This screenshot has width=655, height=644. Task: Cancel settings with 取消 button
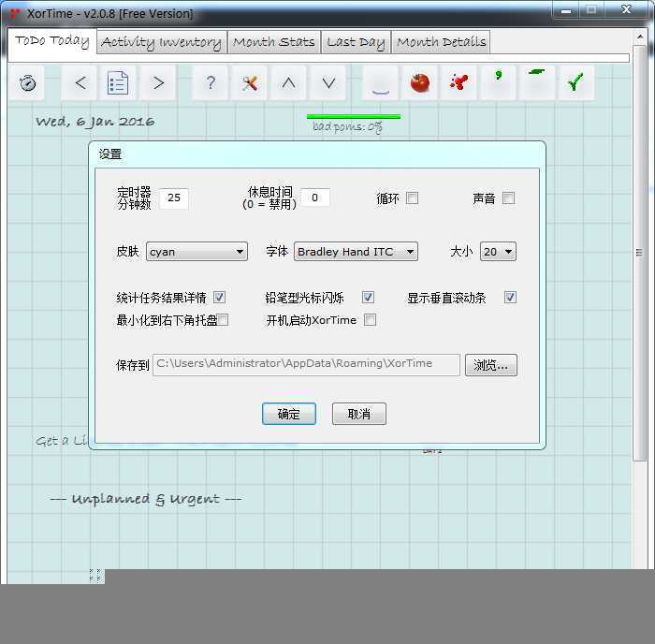[358, 414]
